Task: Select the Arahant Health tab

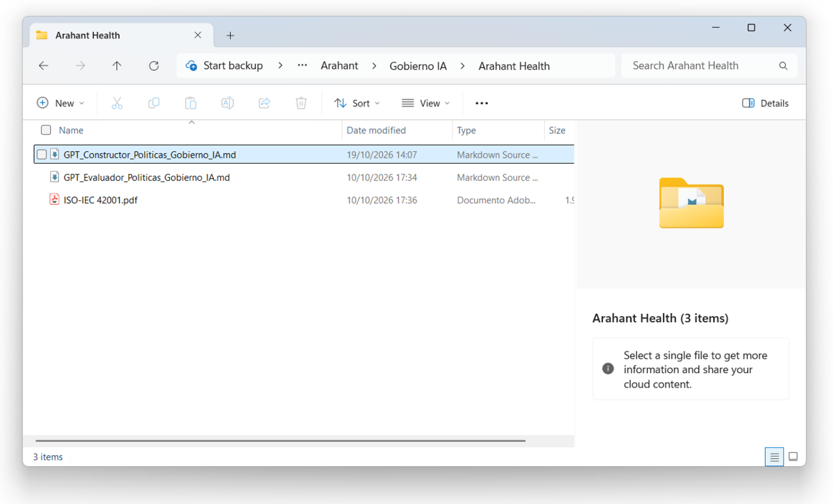Action: click(121, 35)
